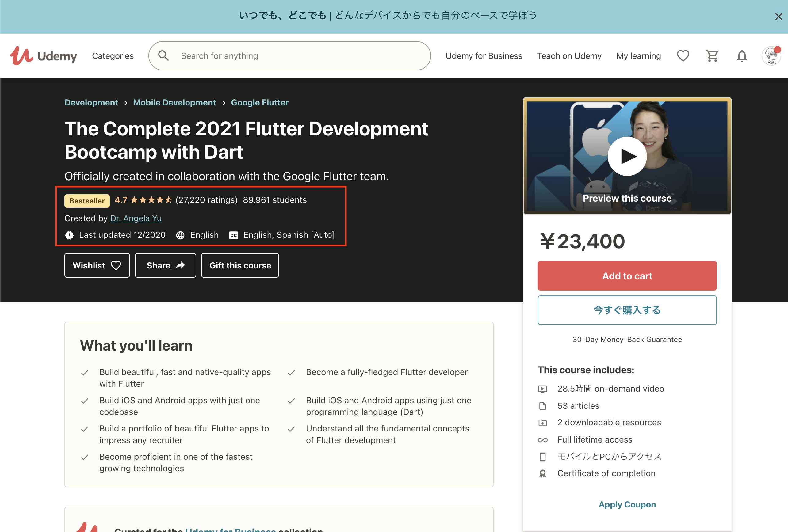The image size is (788, 532).
Task: Go to the Google Flutter breadcrumb
Action: click(x=259, y=102)
